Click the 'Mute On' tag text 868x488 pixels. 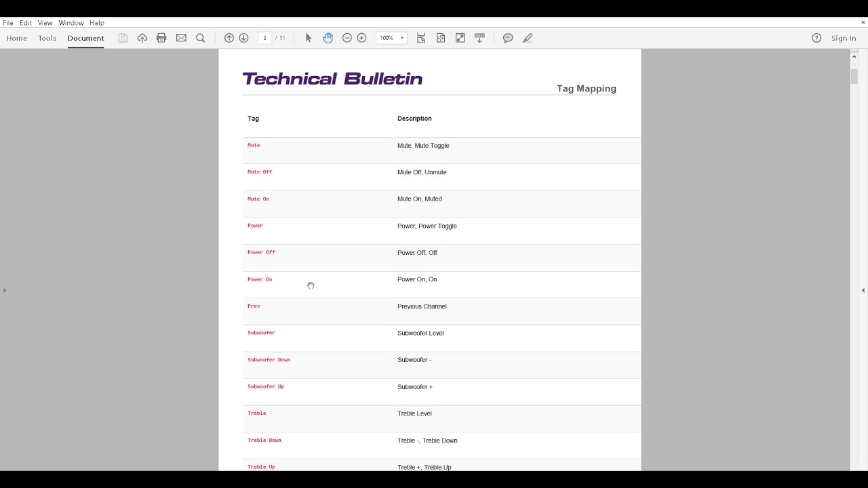[x=258, y=199]
